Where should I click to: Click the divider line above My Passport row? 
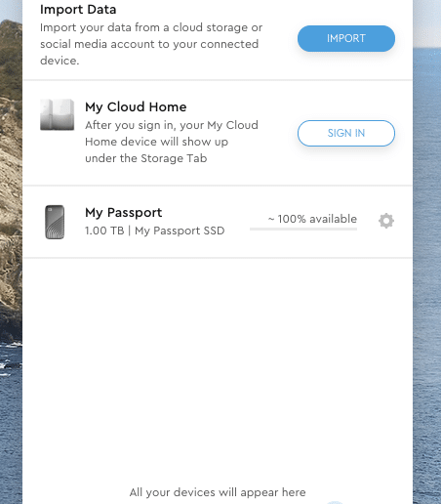pyautogui.click(x=218, y=186)
